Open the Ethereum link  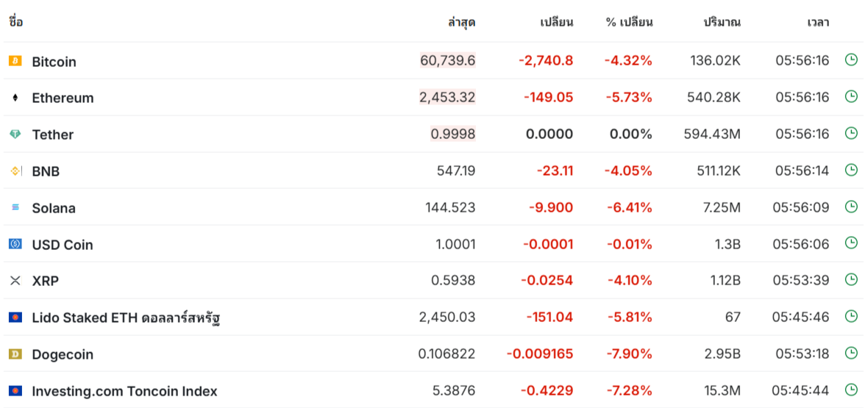[x=63, y=98]
